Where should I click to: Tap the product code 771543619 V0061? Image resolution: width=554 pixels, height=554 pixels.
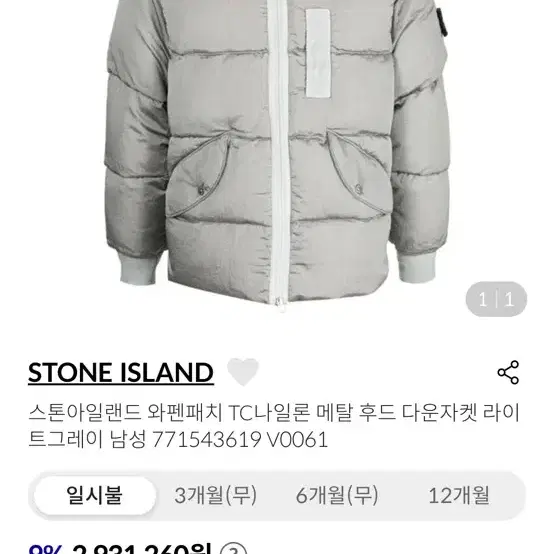pos(240,440)
